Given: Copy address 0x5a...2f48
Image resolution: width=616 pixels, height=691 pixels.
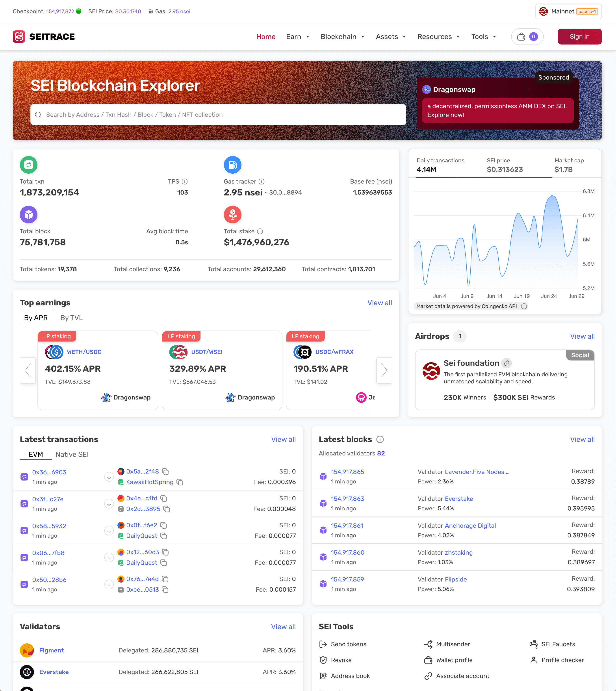Looking at the screenshot, I should (x=165, y=472).
